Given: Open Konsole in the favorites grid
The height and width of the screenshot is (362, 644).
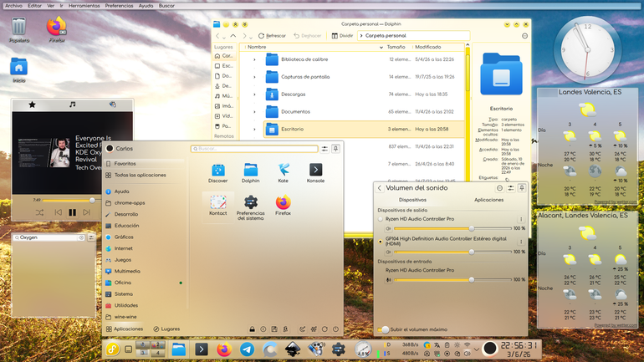Looking at the screenshot, I should tap(315, 173).
